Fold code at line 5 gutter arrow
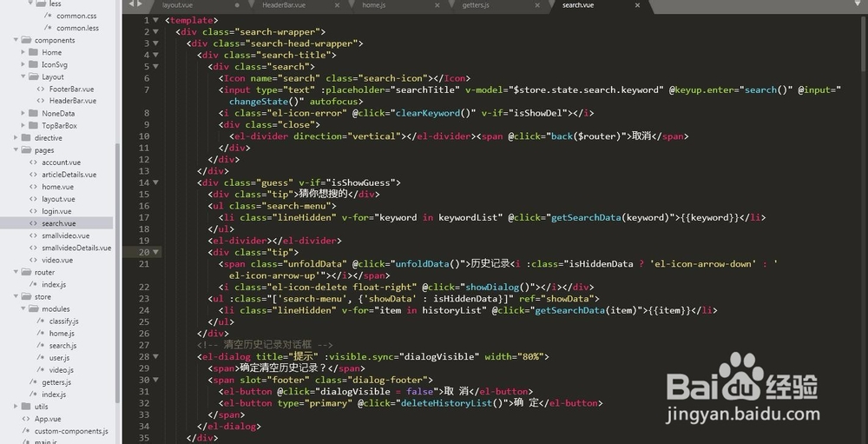868x444 pixels. pos(156,67)
